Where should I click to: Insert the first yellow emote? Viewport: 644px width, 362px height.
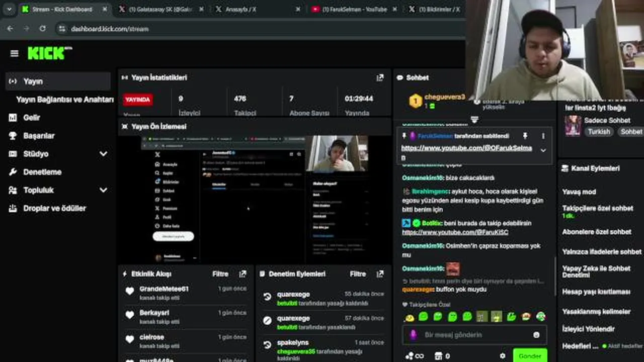[x=409, y=317]
